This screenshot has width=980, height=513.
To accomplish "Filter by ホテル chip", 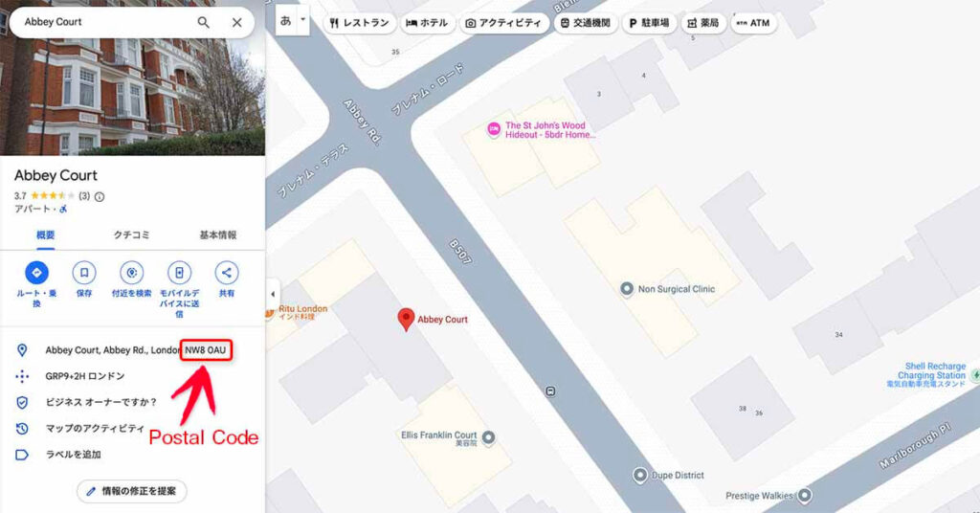I will click(x=427, y=23).
